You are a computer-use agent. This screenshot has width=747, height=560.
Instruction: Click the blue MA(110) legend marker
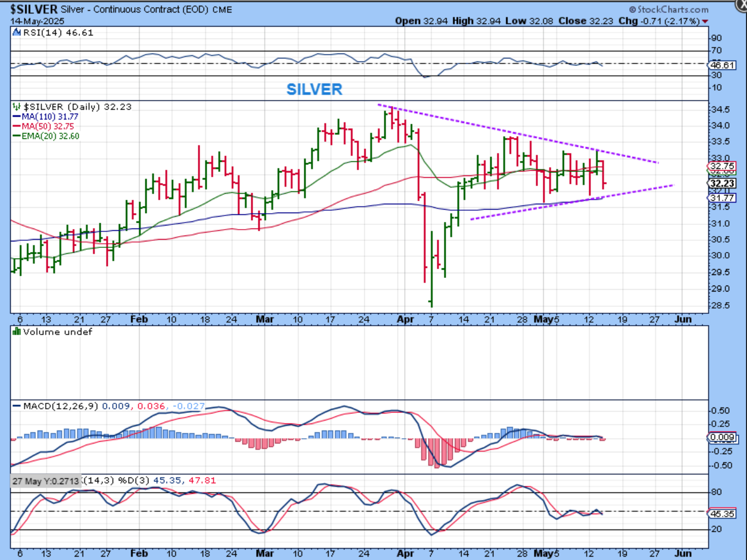[x=15, y=117]
